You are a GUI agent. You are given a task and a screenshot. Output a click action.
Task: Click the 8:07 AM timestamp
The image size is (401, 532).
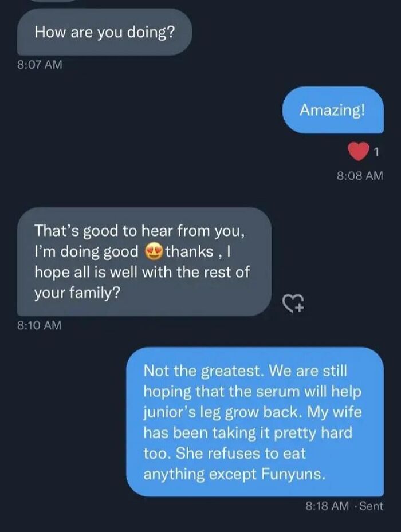pyautogui.click(x=40, y=64)
